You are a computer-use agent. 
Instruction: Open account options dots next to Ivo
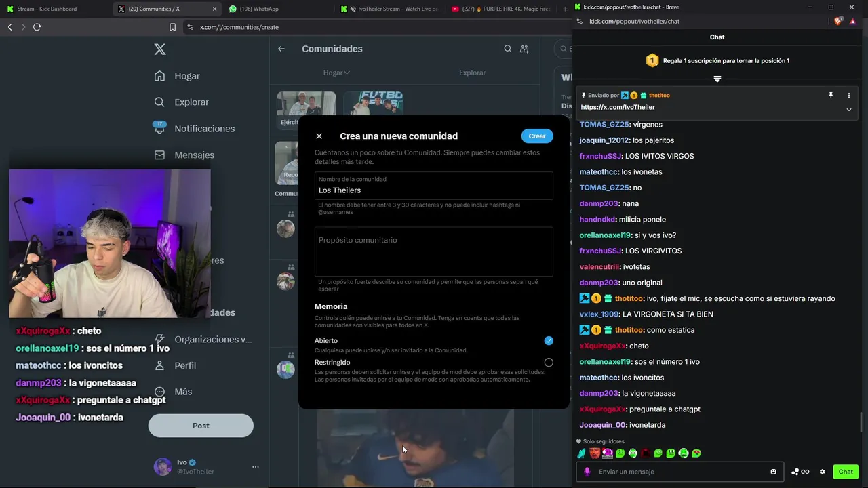pyautogui.click(x=256, y=467)
